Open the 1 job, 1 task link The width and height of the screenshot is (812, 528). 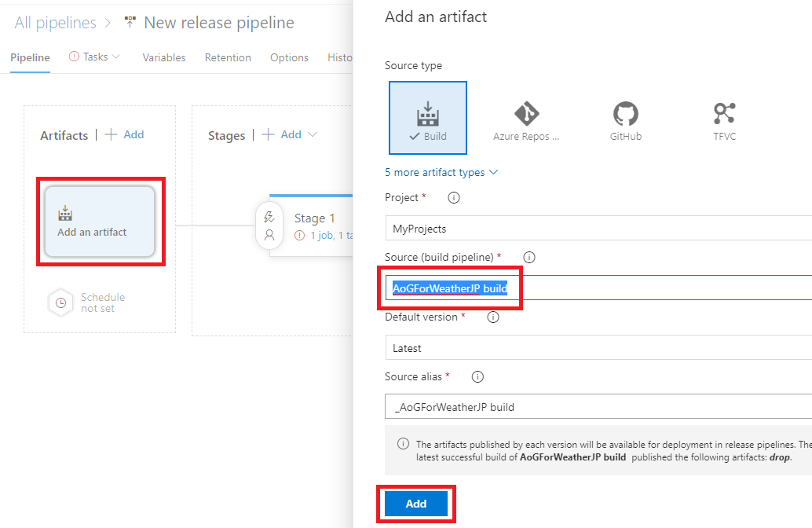pyautogui.click(x=331, y=235)
